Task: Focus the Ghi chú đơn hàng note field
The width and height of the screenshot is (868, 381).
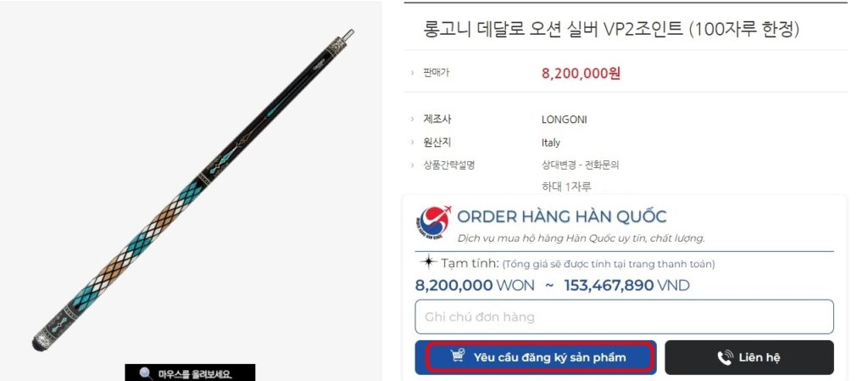Action: point(624,317)
